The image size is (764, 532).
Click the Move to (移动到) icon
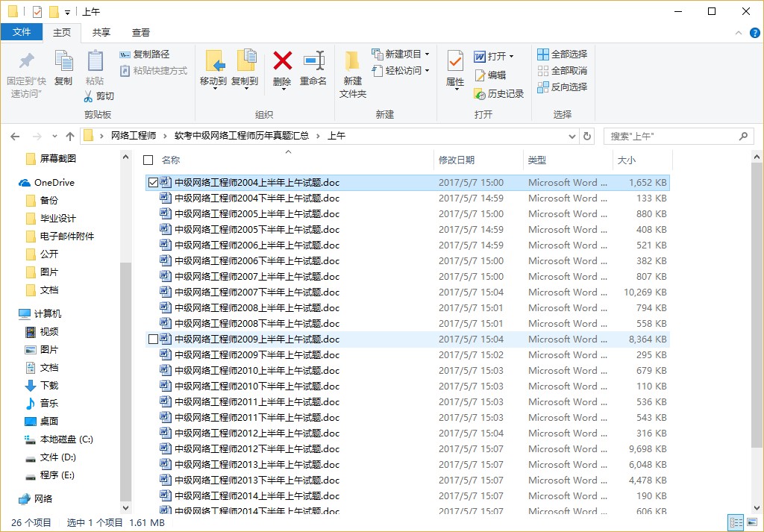coord(215,61)
